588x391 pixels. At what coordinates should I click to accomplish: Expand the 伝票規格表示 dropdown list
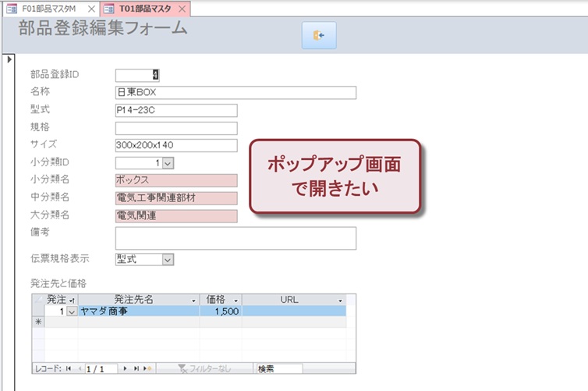168,260
